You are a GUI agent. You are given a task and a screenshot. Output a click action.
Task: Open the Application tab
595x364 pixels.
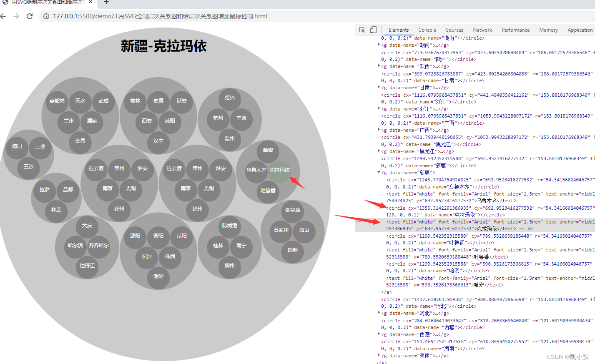580,30
